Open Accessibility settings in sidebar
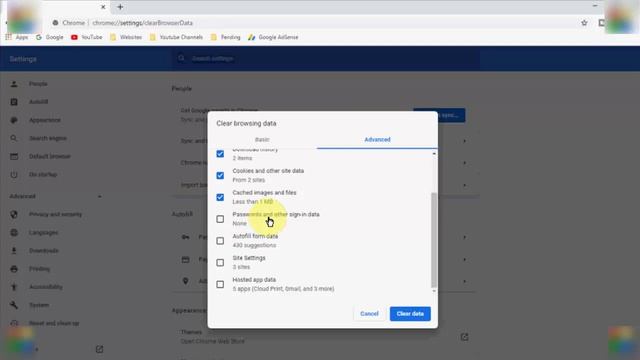The height and width of the screenshot is (360, 640). pyautogui.click(x=46, y=287)
